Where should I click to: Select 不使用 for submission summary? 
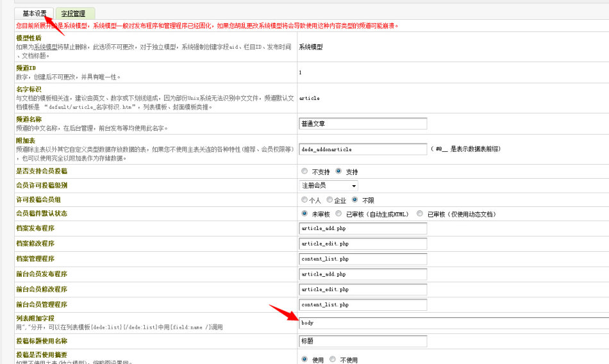tap(333, 360)
